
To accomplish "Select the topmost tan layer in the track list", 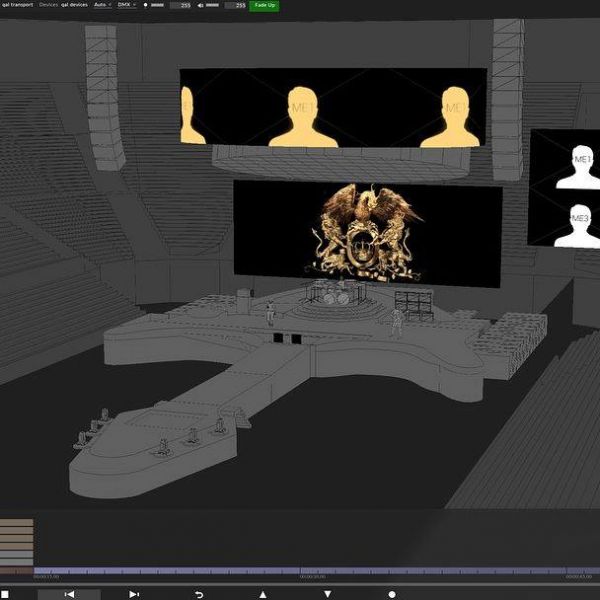I will (x=16, y=523).
